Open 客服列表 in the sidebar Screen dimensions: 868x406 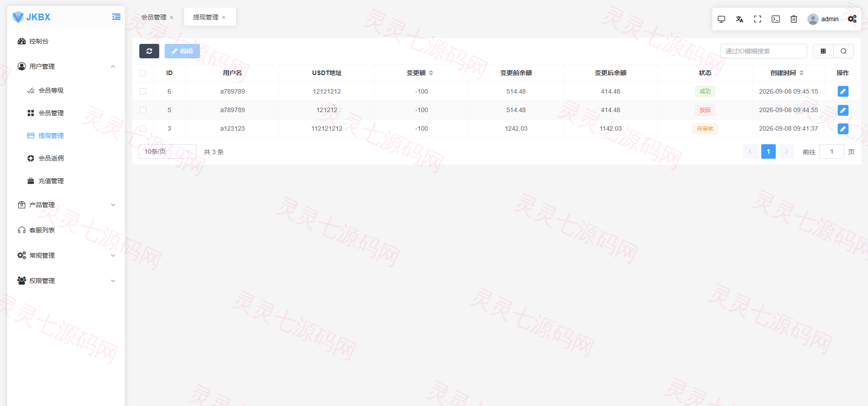point(66,230)
